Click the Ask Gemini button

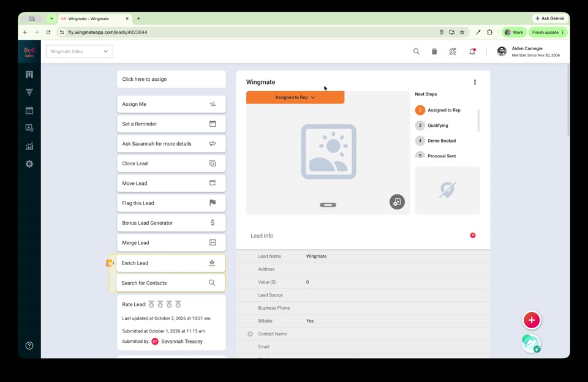tap(550, 18)
